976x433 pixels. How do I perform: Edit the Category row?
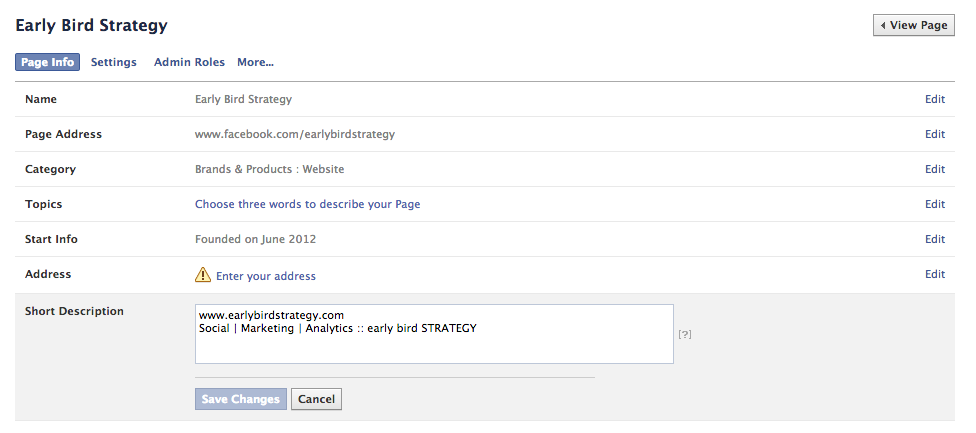(x=934, y=169)
